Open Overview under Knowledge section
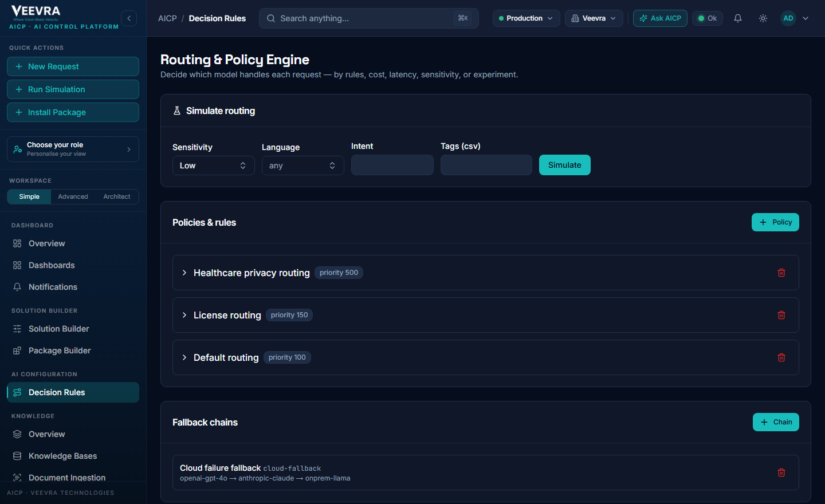 pyautogui.click(x=73, y=434)
